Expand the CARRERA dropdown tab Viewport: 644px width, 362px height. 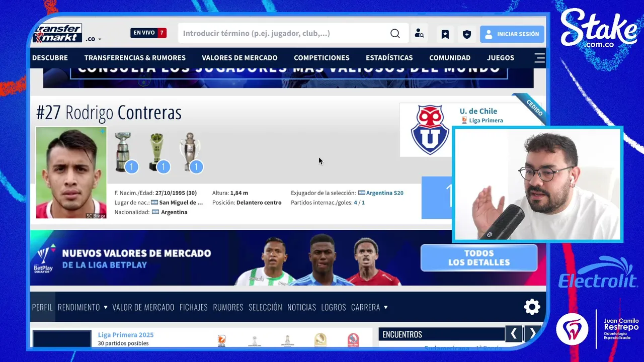tap(369, 307)
